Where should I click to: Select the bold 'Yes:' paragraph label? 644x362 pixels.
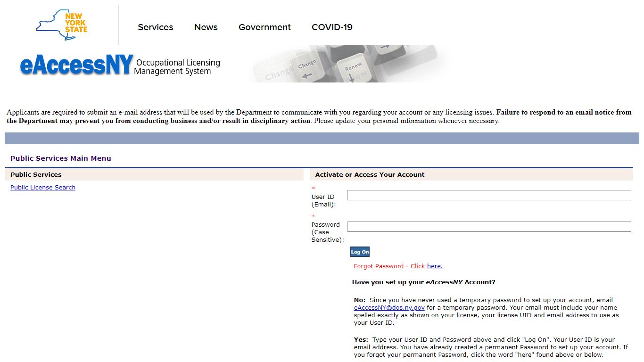tap(361, 339)
